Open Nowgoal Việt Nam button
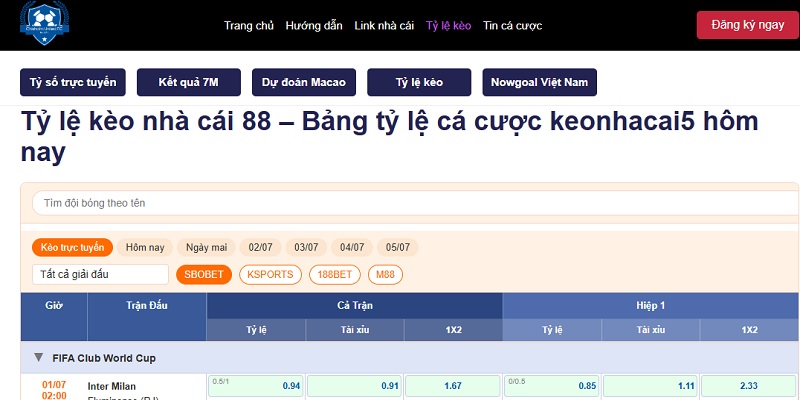Viewport: 800px width, 400px height. pyautogui.click(x=540, y=82)
